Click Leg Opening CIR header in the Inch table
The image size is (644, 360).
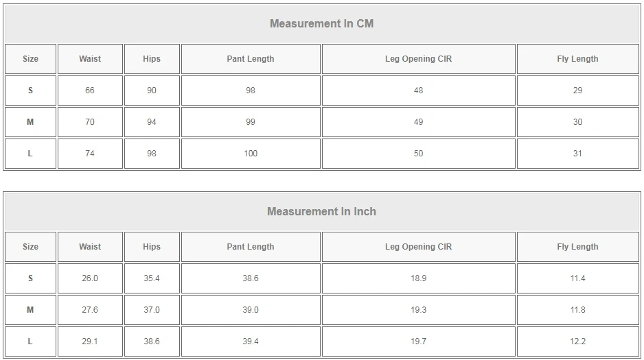pyautogui.click(x=418, y=247)
